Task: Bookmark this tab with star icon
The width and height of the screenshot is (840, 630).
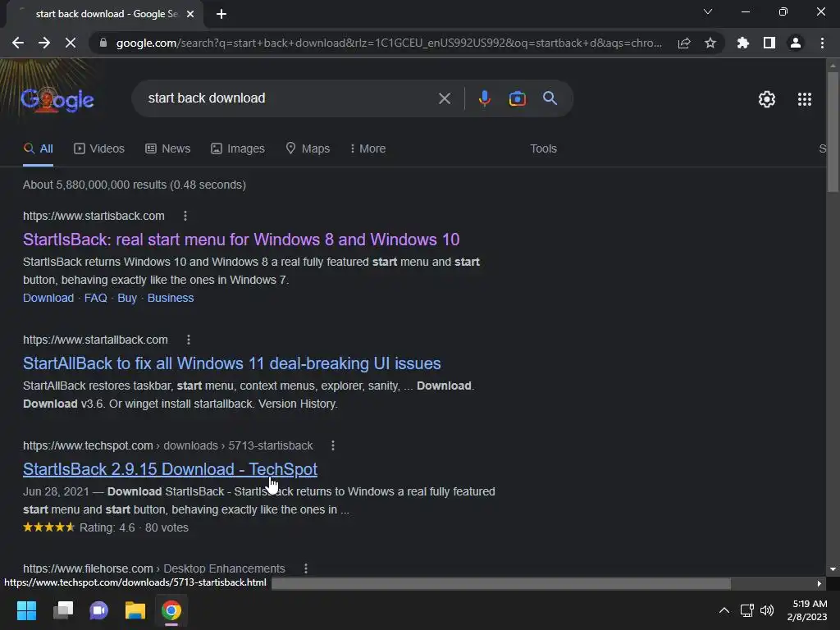Action: coord(710,43)
